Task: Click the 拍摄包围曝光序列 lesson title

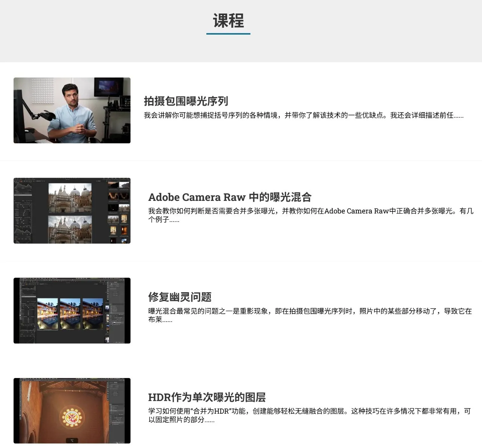Action: click(186, 101)
